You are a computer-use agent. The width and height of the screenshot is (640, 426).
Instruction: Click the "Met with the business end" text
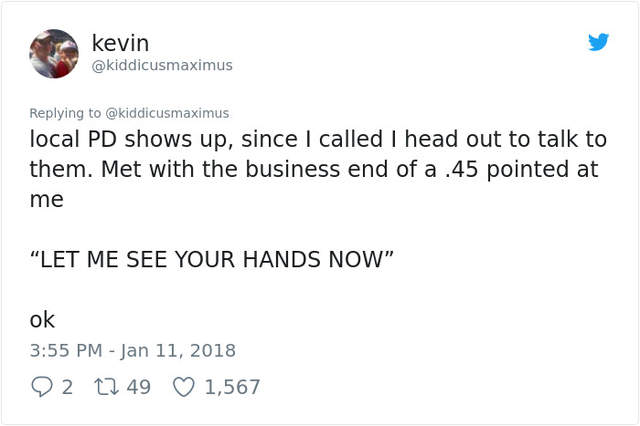222,170
